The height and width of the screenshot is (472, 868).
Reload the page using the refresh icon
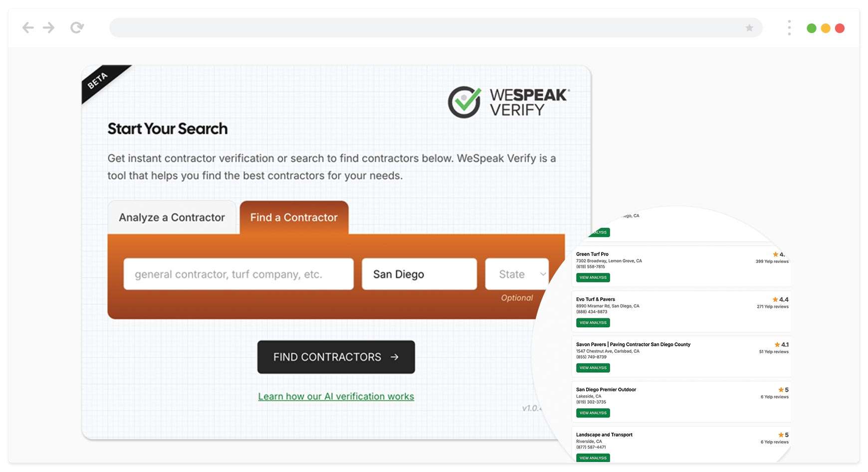[x=78, y=27]
